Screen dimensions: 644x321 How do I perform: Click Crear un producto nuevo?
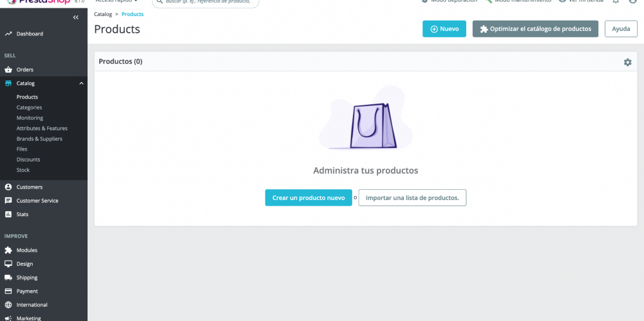pos(308,197)
